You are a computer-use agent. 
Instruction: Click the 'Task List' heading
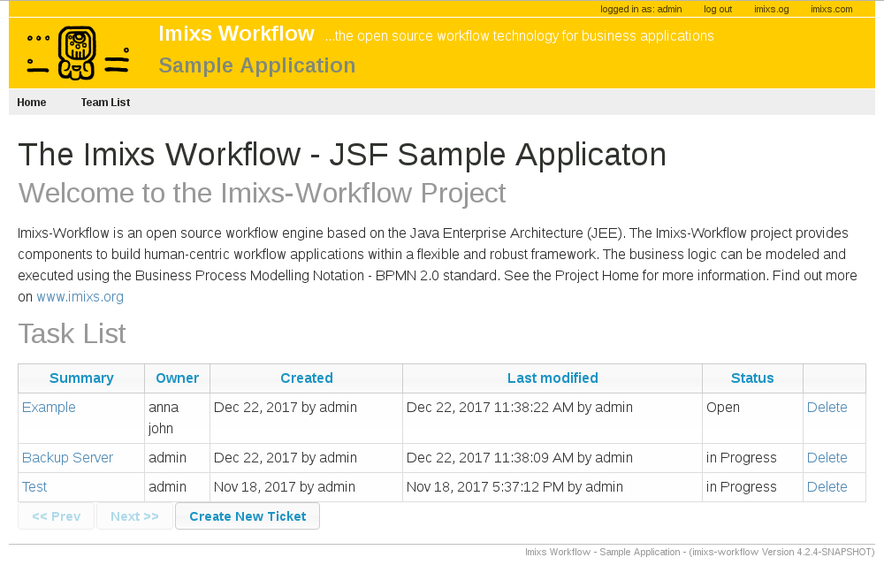[72, 333]
